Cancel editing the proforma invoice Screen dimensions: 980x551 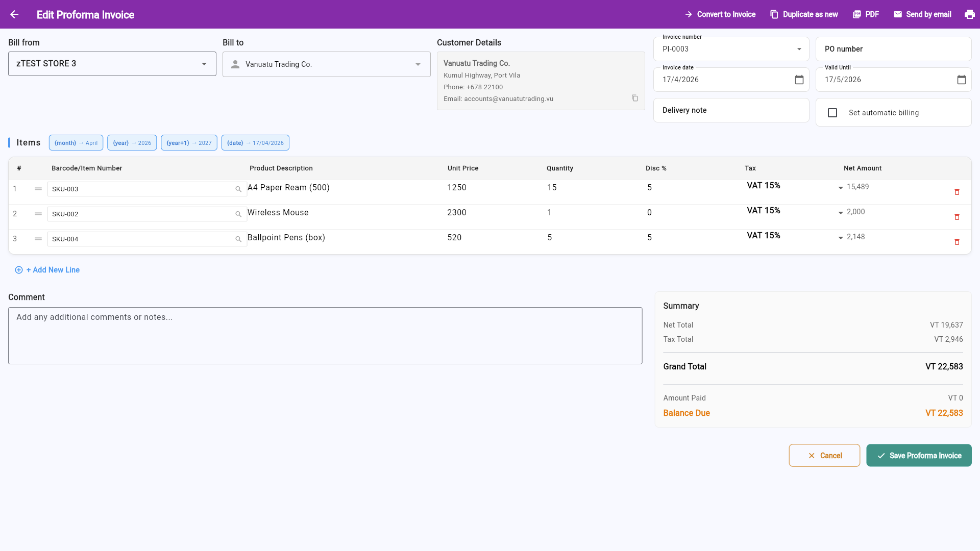click(824, 456)
